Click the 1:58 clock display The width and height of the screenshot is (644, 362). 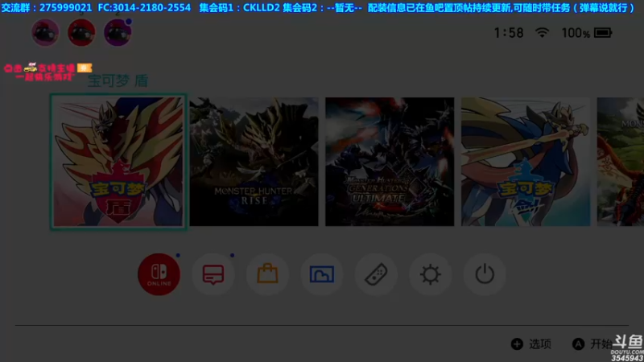pyautogui.click(x=509, y=33)
